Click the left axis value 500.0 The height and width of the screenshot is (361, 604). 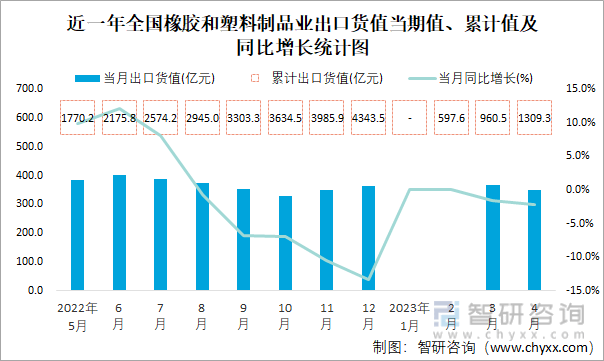coord(29,146)
